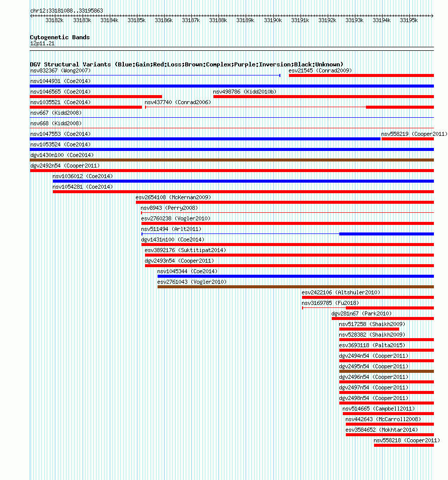Select the dgv2494n54 (Cooper2011) label
Image resolution: width=448 pixels, height=480 pixels.
(374, 356)
